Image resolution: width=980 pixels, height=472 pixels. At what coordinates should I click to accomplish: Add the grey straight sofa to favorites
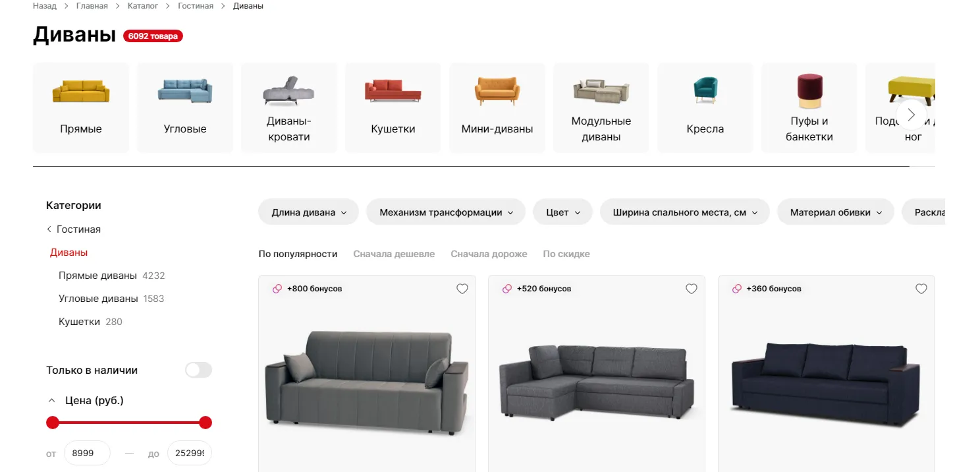point(462,289)
